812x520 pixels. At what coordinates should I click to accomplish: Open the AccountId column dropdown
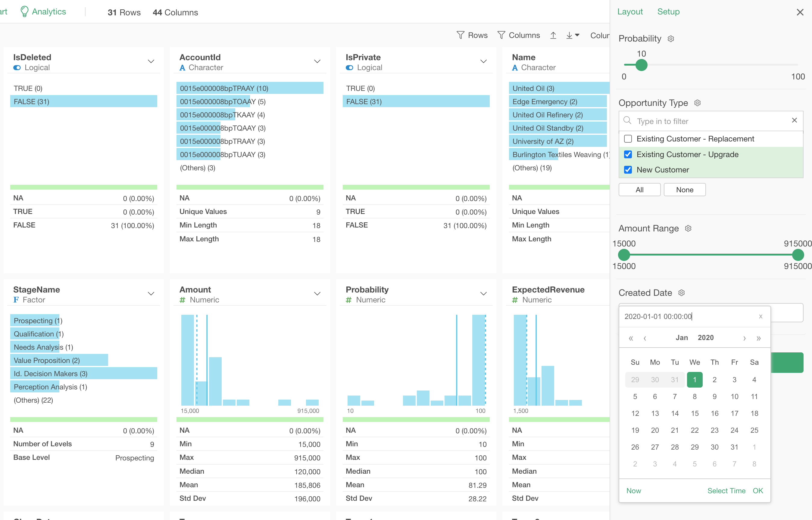click(x=317, y=61)
